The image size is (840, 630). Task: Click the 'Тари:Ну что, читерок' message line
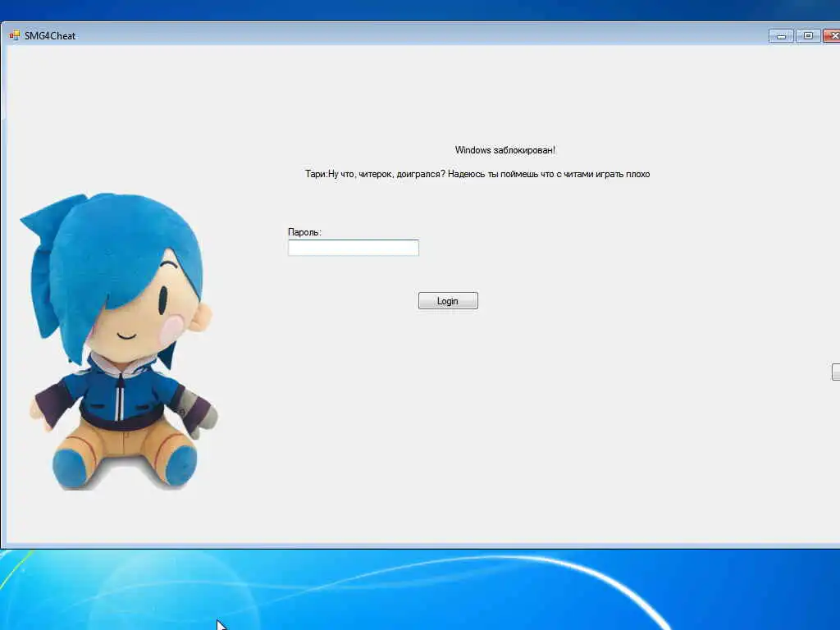coord(477,174)
